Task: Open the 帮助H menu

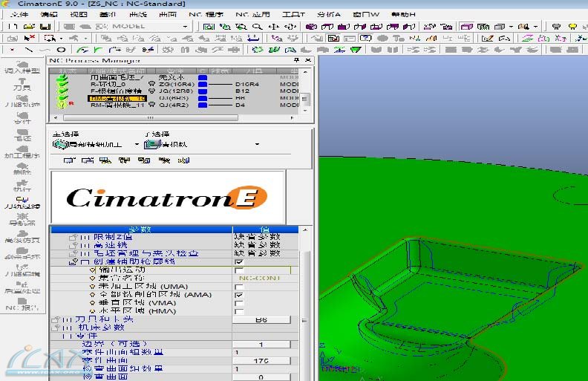Action: click(403, 14)
